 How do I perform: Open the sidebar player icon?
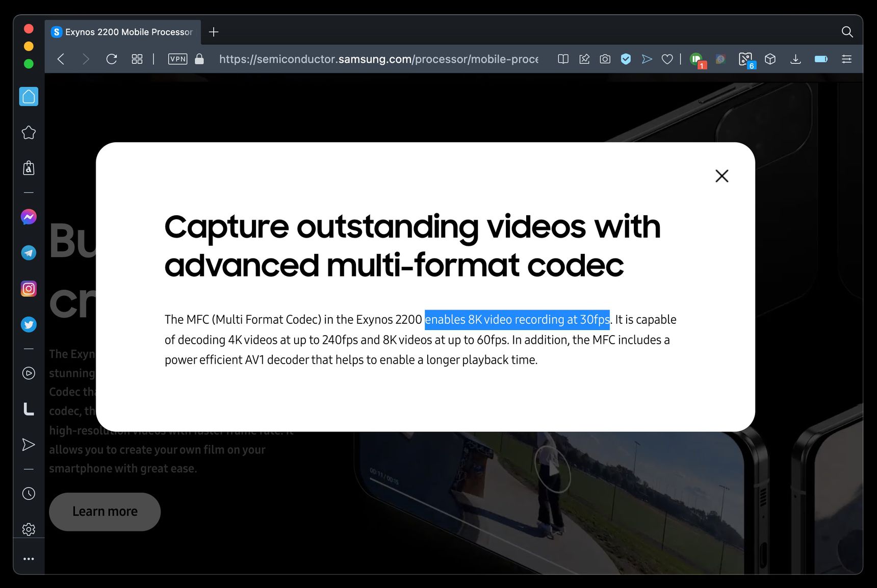tap(29, 373)
